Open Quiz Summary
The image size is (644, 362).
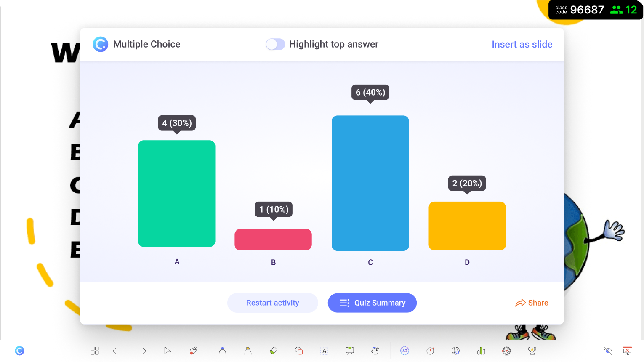(x=372, y=303)
